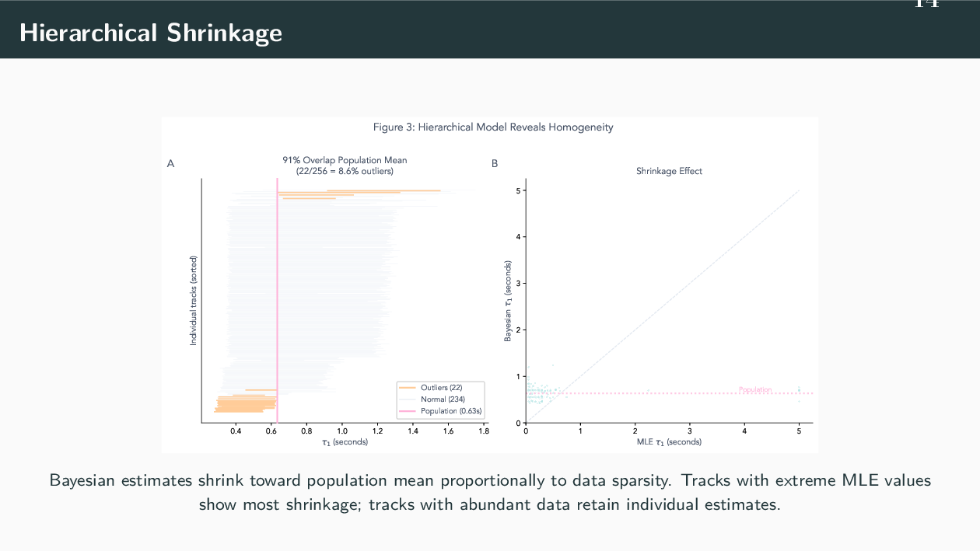Click panel label A

(x=170, y=164)
